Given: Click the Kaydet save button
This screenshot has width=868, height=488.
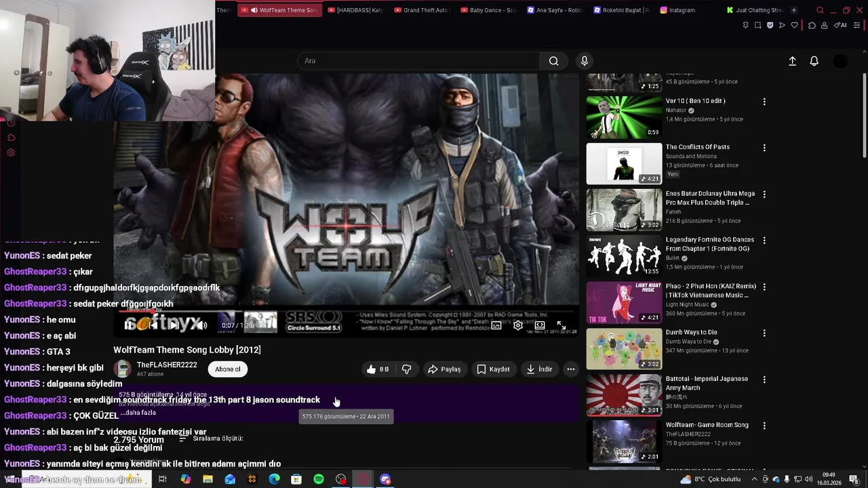Looking at the screenshot, I should point(493,369).
